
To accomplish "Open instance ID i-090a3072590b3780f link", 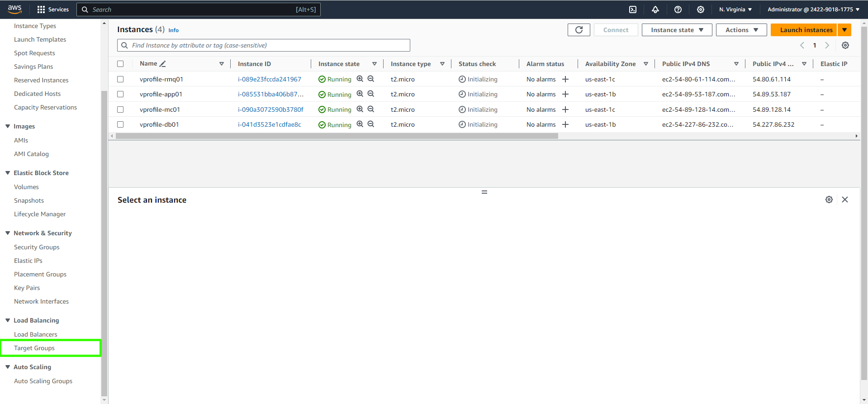I will point(270,109).
